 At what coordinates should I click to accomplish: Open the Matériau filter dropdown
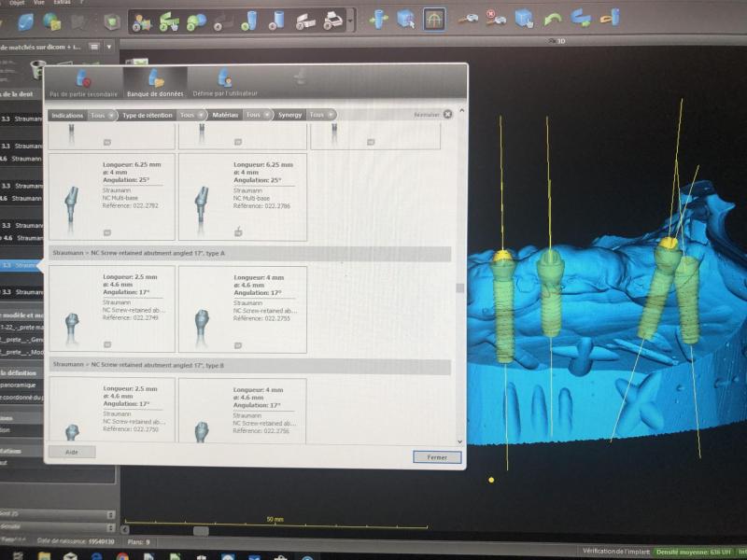pyautogui.click(x=258, y=115)
